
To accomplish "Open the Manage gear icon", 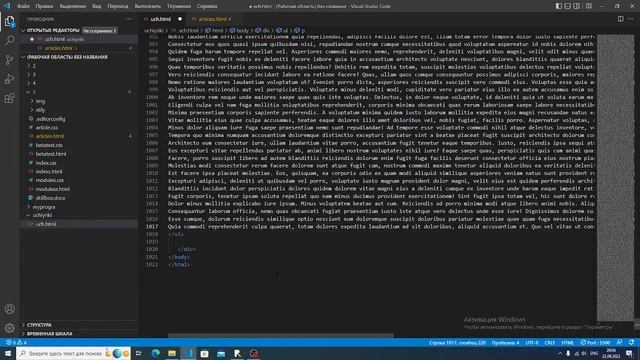I will pos(9,328).
